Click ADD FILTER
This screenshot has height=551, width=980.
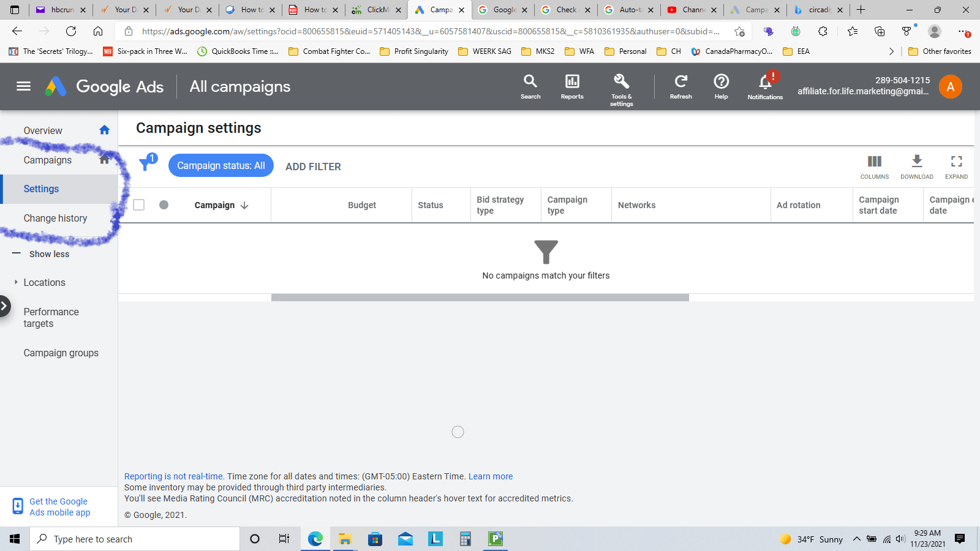click(312, 166)
